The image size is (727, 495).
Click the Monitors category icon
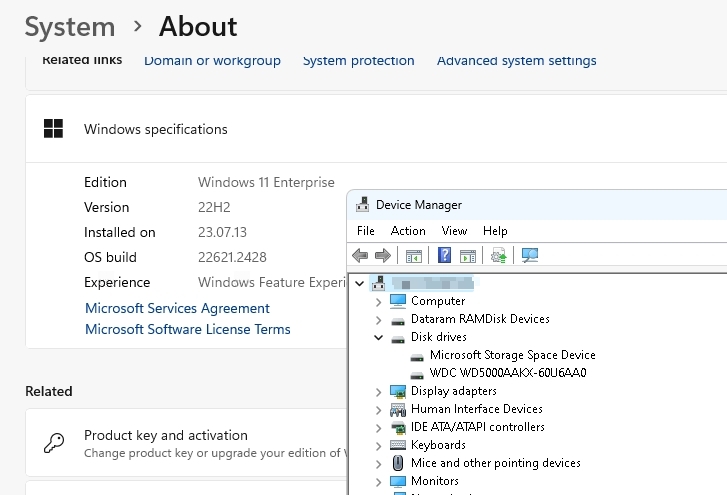pos(398,481)
